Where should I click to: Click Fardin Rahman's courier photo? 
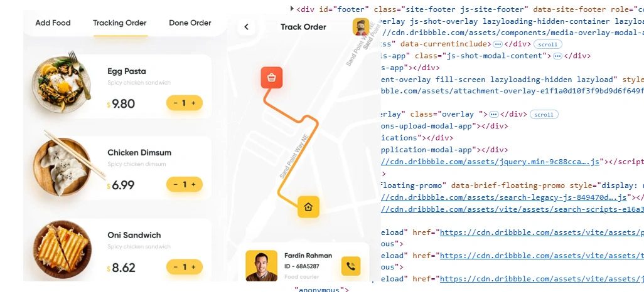(x=261, y=266)
